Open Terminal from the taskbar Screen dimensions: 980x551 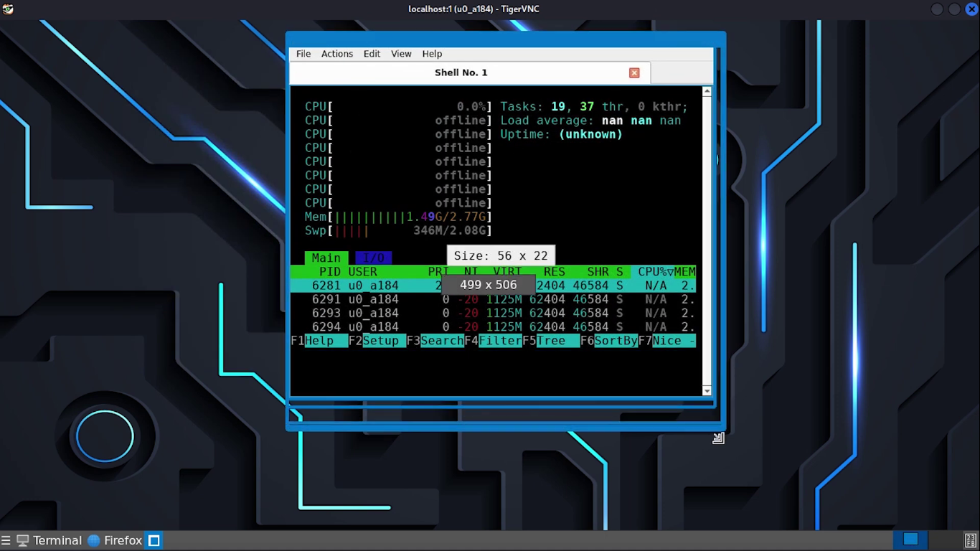click(x=50, y=540)
